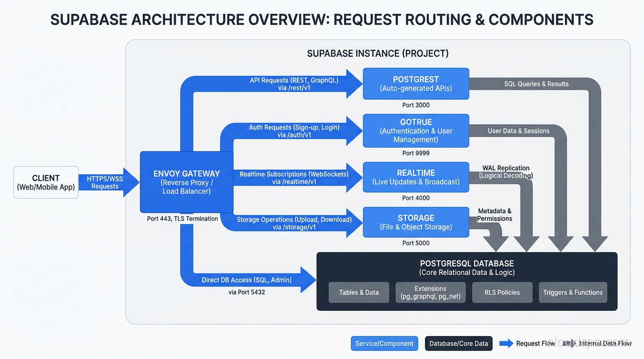Image resolution: width=644 pixels, height=359 pixels.
Task: Select the Extensions (pg_graphql, pg_net) block
Action: pyautogui.click(x=431, y=292)
